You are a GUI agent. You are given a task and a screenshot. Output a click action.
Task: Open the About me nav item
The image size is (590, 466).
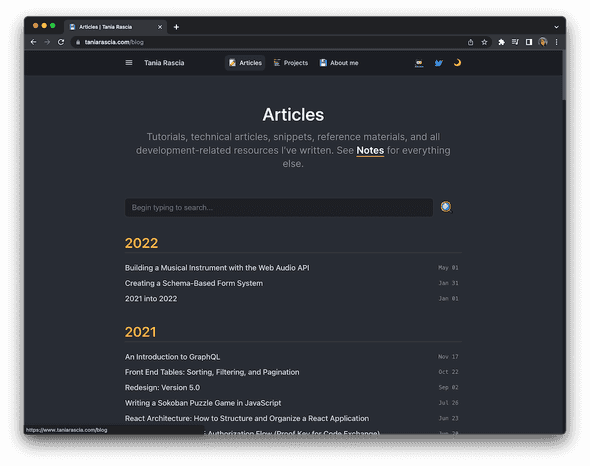click(339, 63)
